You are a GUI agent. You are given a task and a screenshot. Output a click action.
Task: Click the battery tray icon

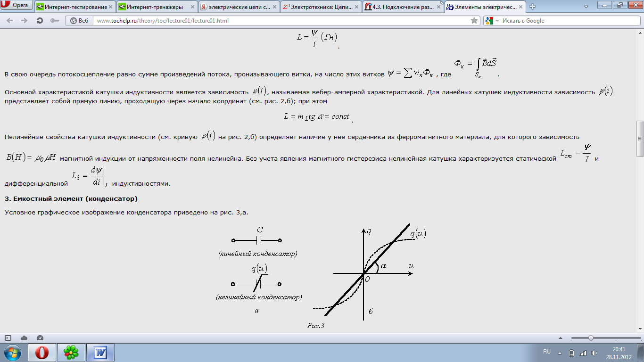click(x=572, y=353)
